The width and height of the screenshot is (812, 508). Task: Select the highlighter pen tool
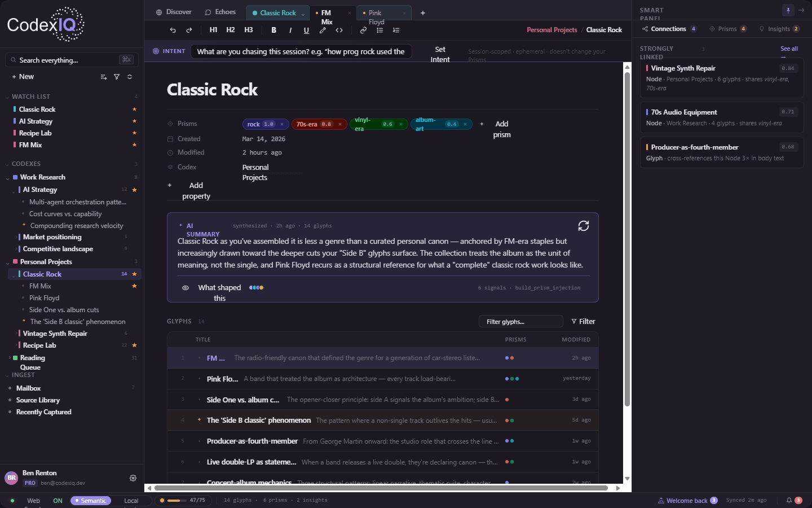pyautogui.click(x=323, y=30)
